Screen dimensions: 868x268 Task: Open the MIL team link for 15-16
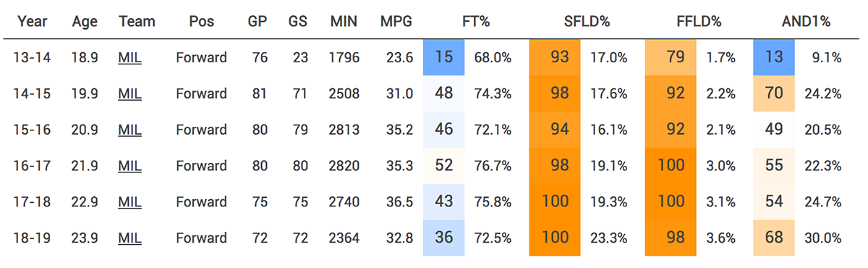130,130
